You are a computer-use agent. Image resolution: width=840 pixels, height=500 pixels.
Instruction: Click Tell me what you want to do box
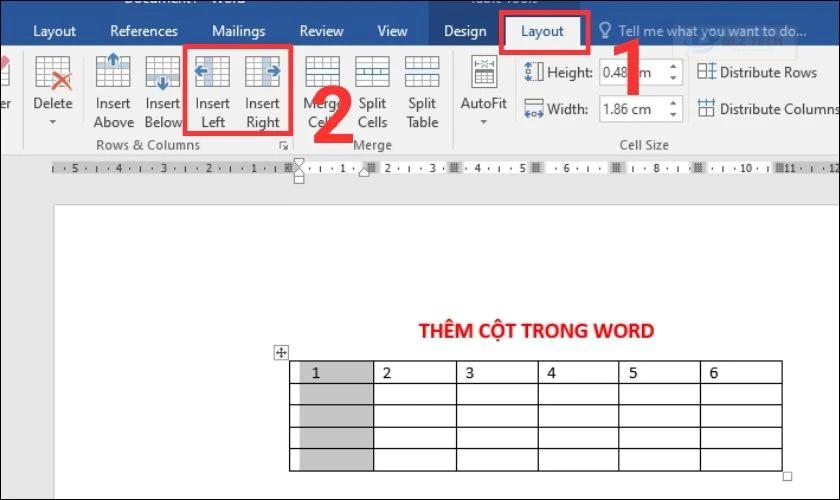click(712, 31)
